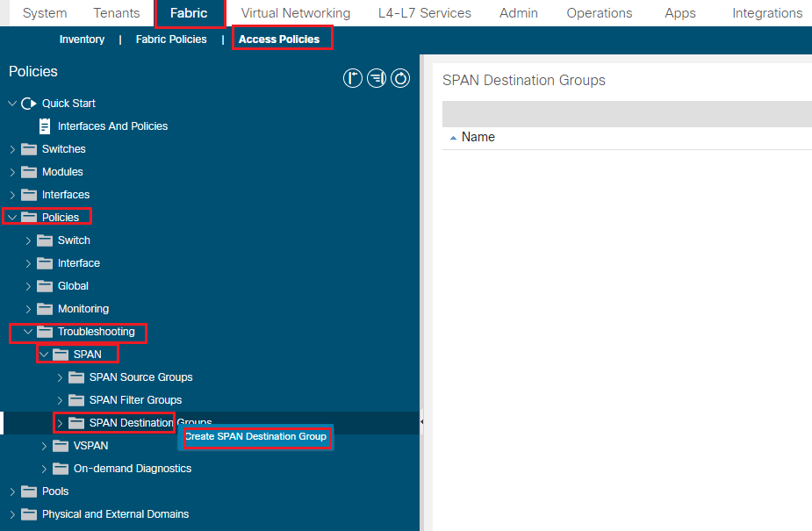Click the SPAN Filter Groups folder icon
The width and height of the screenshot is (812, 531).
(76, 399)
